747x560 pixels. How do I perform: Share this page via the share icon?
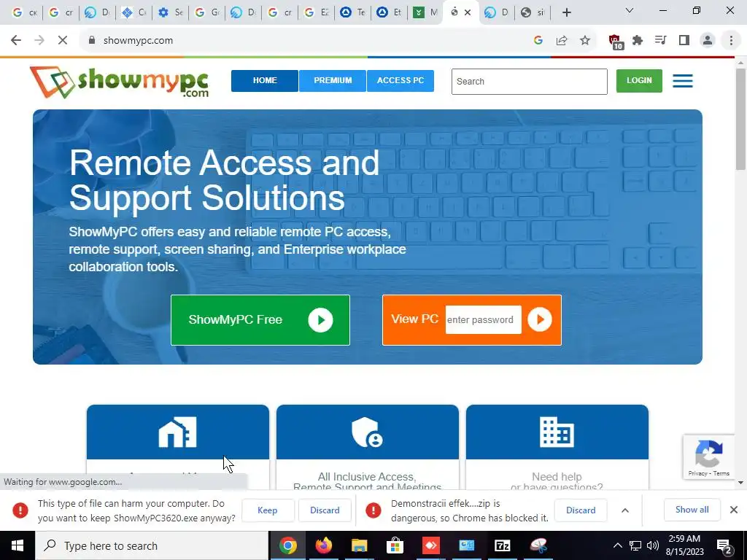[x=562, y=41]
